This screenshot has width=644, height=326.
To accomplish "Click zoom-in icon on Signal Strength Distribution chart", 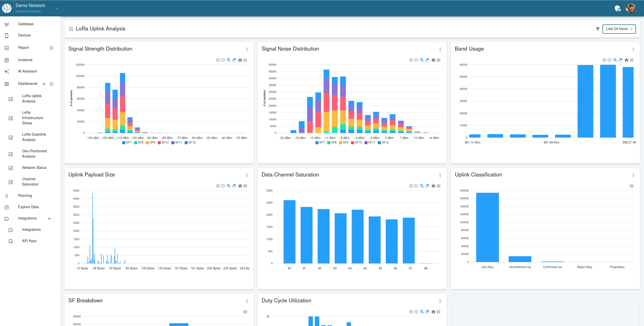I will tap(218, 60).
